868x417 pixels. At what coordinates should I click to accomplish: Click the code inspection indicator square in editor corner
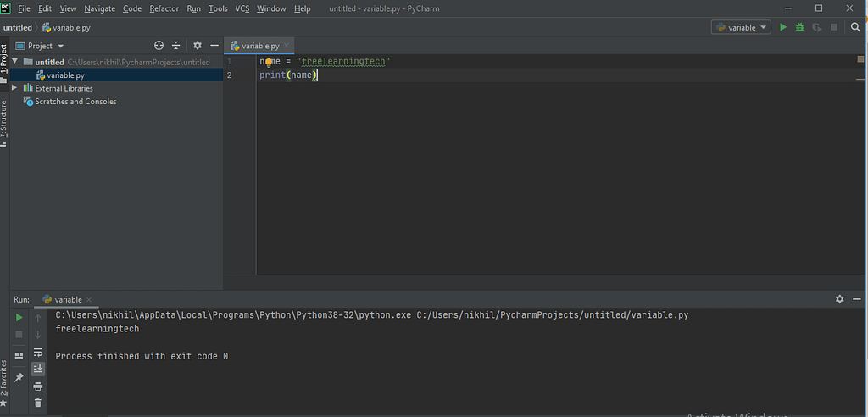point(861,58)
